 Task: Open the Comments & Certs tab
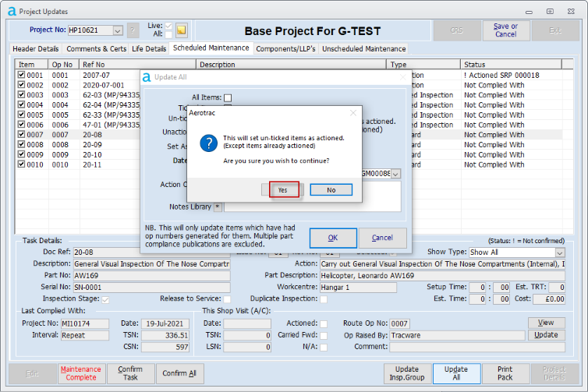pyautogui.click(x=97, y=49)
